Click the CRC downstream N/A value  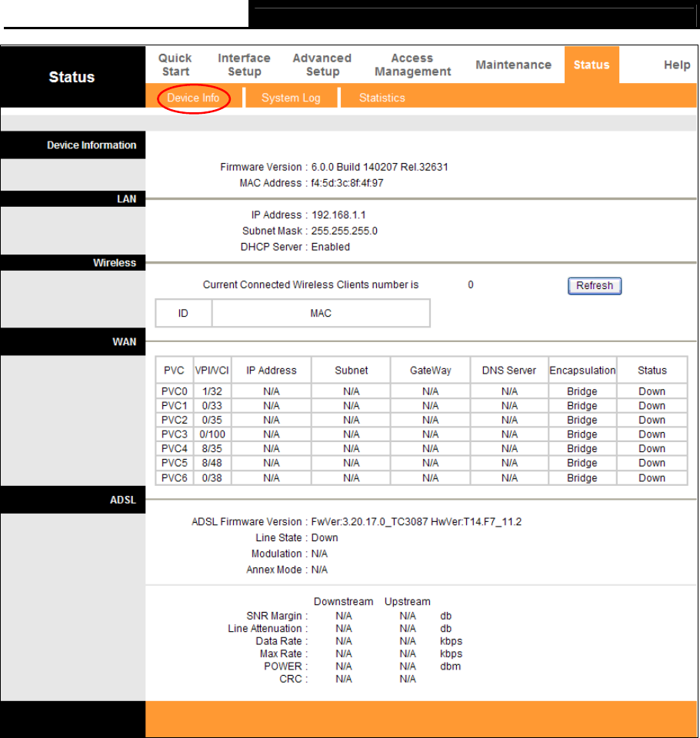(344, 679)
